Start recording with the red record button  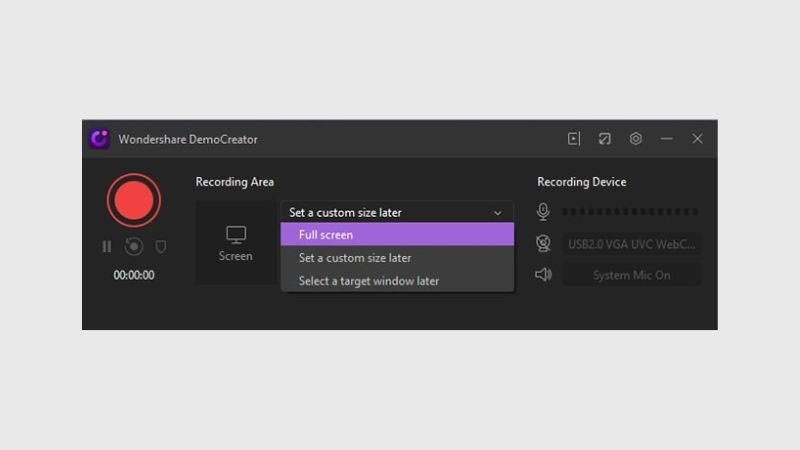[133, 201]
